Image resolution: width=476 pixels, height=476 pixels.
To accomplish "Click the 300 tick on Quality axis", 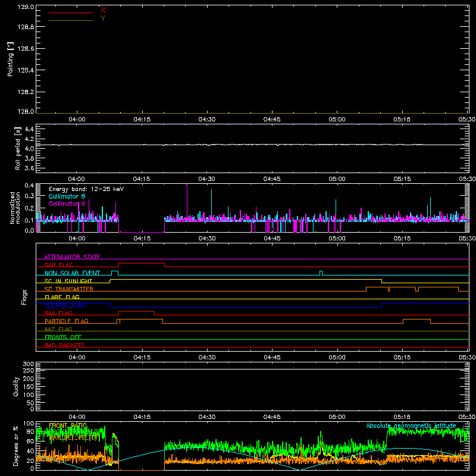I will [28, 364].
